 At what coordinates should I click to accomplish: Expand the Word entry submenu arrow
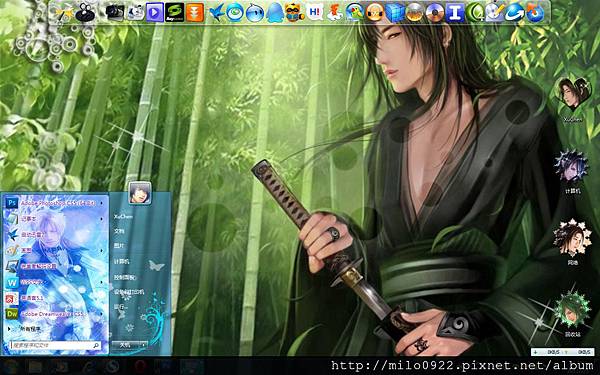pos(102,282)
